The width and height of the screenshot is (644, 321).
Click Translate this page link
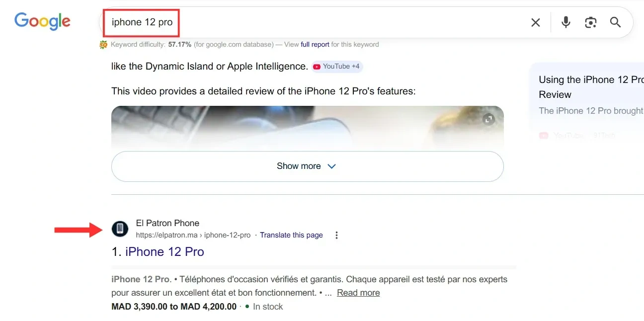click(x=291, y=235)
